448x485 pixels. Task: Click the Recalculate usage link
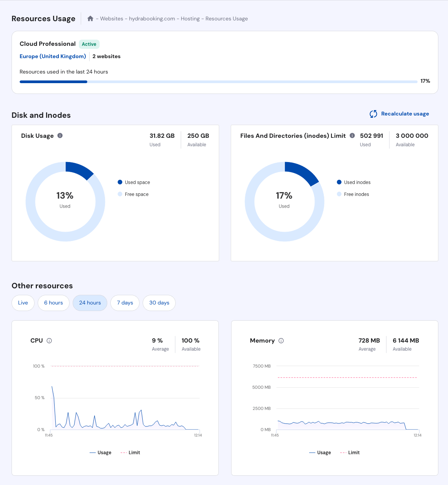405,114
